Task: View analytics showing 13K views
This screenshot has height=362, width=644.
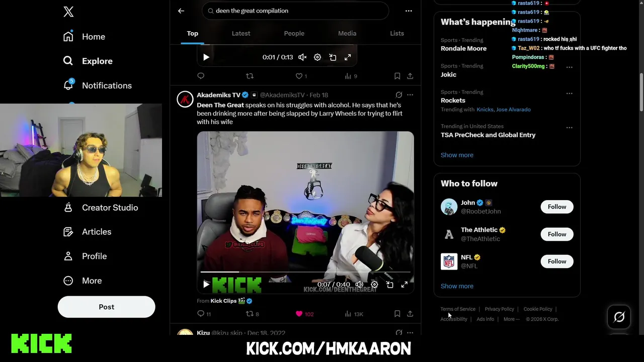Action: [353, 314]
